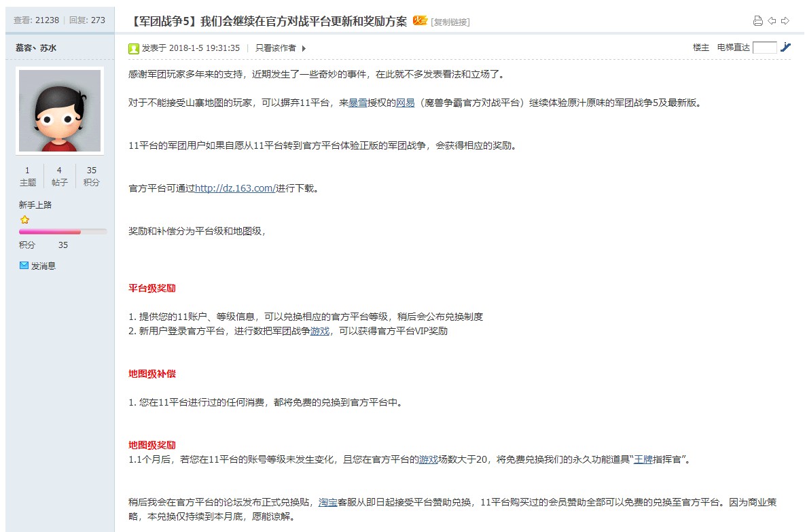Click the red heading 平台级奖励
This screenshot has height=532, width=805.
click(152, 288)
